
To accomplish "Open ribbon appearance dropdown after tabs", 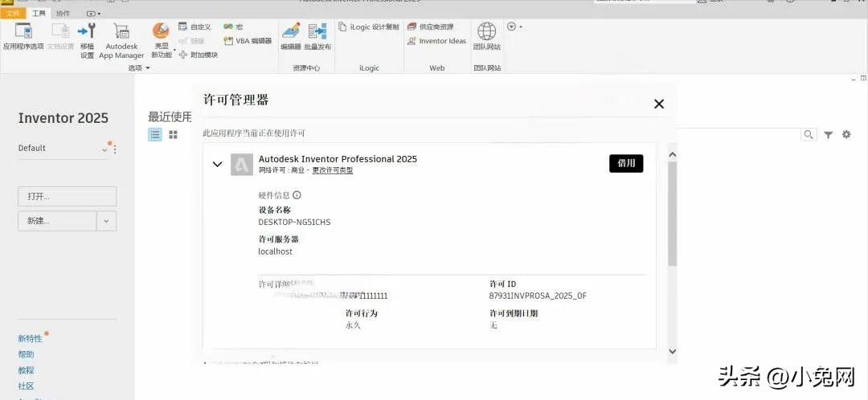I will click(93, 14).
